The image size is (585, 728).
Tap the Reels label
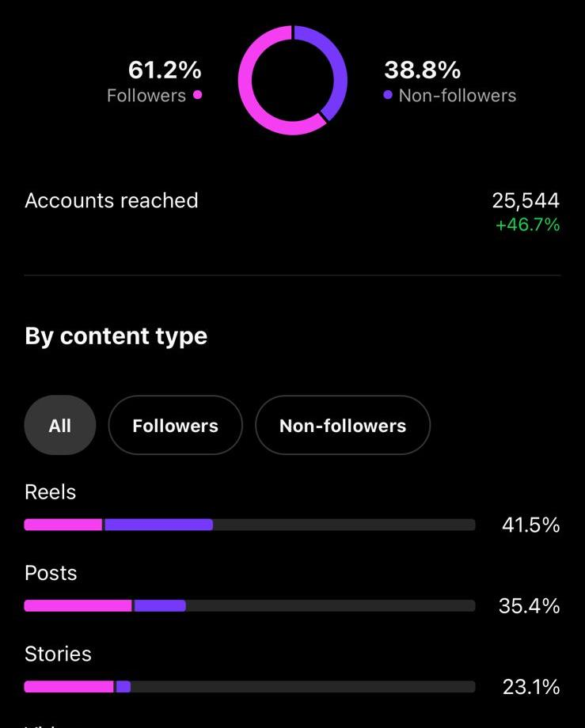50,492
